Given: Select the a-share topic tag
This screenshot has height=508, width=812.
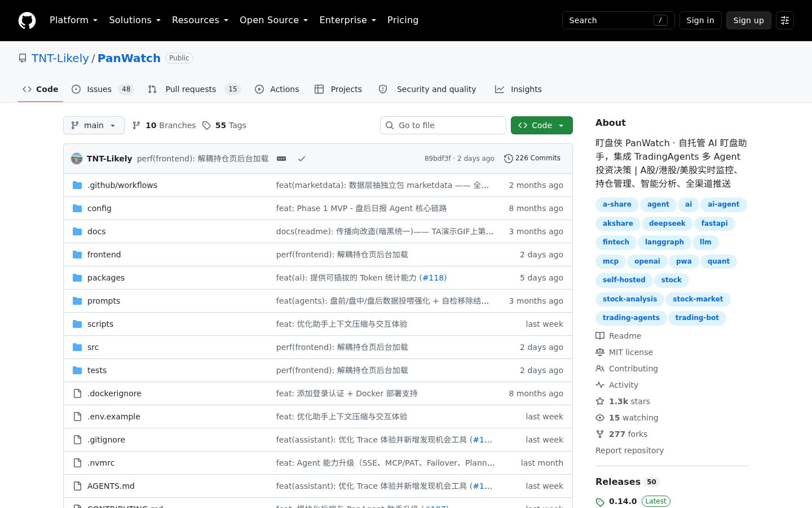Looking at the screenshot, I should pos(617,204).
